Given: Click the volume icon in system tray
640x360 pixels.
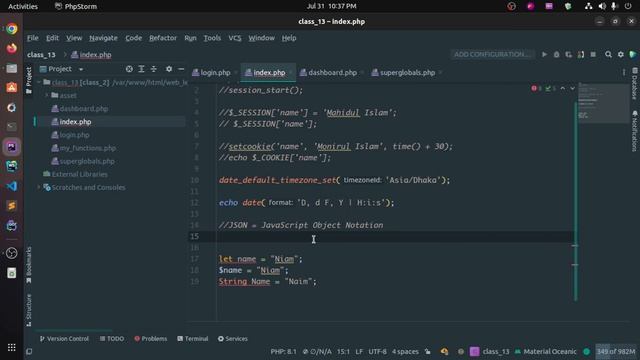Looking at the screenshot, I should pyautogui.click(x=602, y=6).
